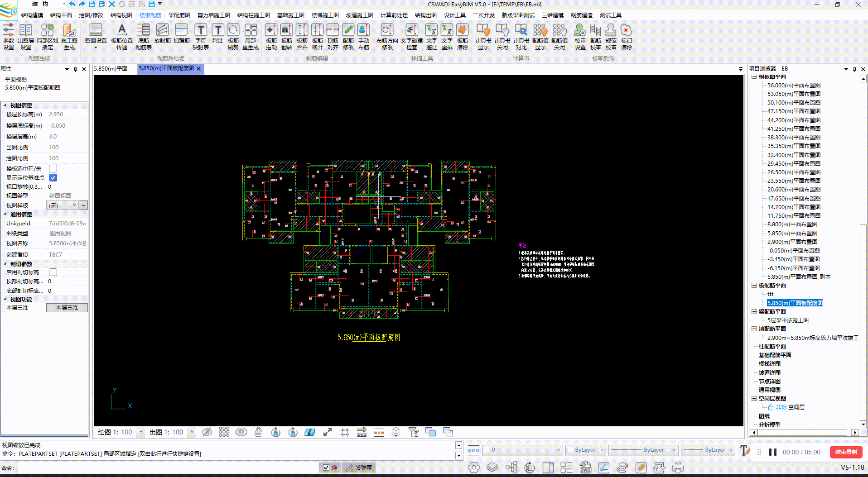Open 设计工具 ribbon tab
This screenshot has width=868, height=477.
[455, 15]
